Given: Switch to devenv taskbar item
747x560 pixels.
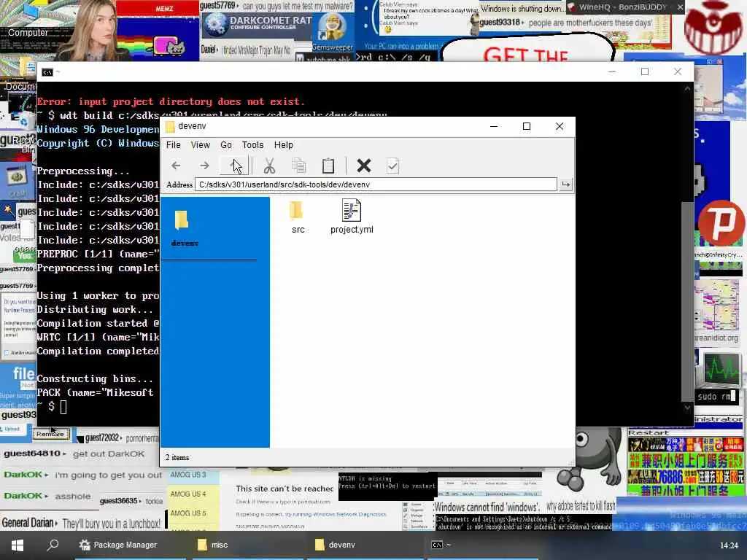Looking at the screenshot, I should pyautogui.click(x=365, y=545).
